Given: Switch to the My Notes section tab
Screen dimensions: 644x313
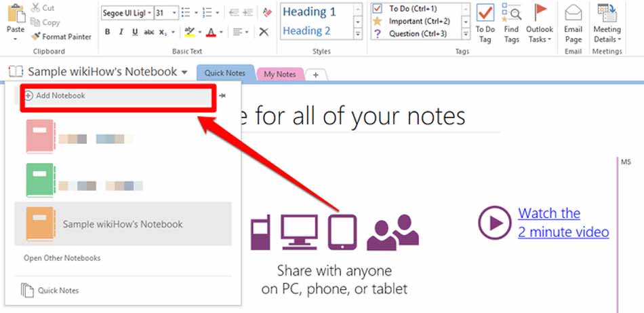Looking at the screenshot, I should coord(280,74).
